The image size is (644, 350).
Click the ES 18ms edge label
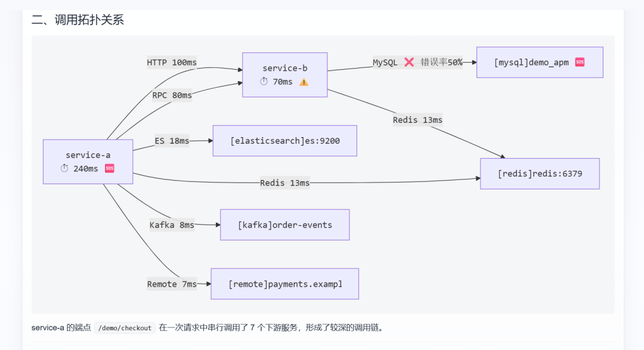(x=172, y=141)
